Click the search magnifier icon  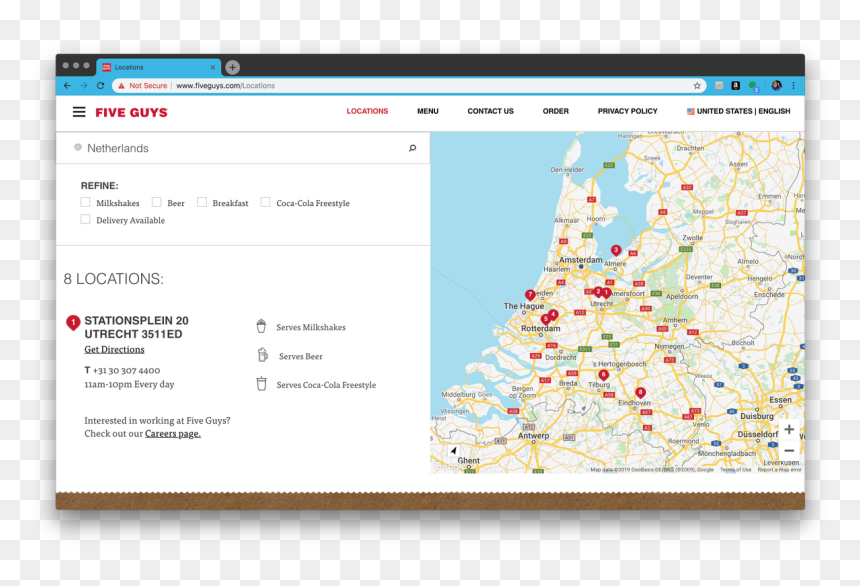[x=412, y=148]
